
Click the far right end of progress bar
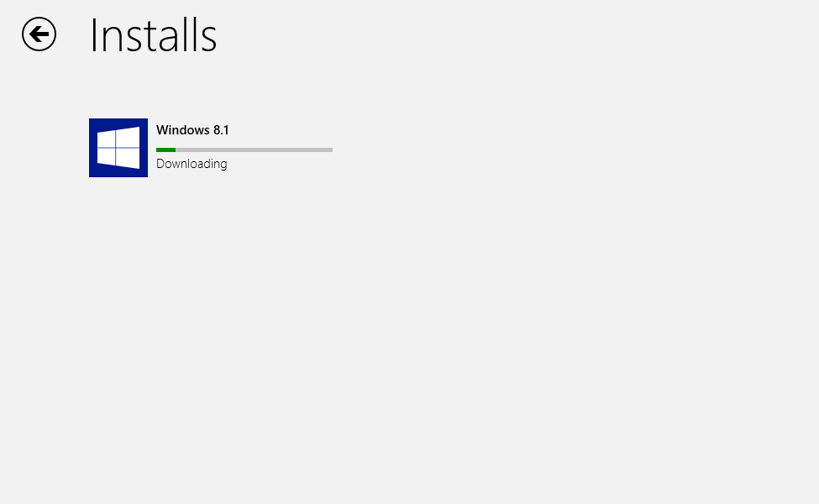331,150
